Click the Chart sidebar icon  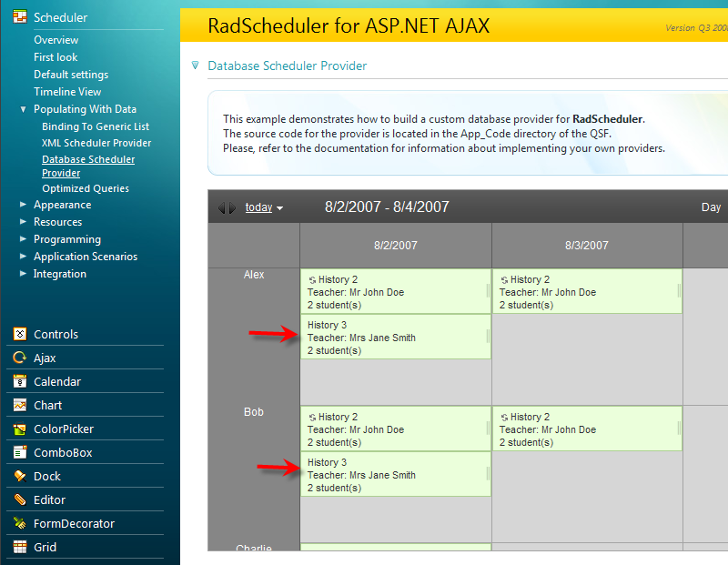point(19,405)
